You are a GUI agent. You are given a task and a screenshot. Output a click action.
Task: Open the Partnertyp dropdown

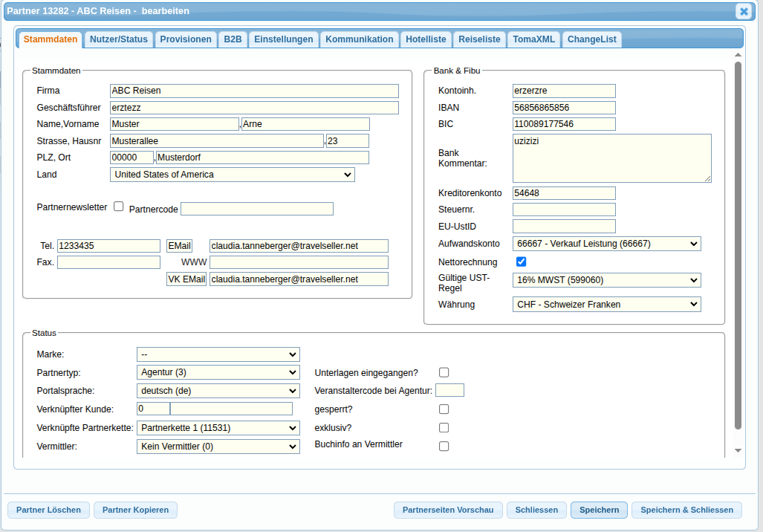[218, 372]
